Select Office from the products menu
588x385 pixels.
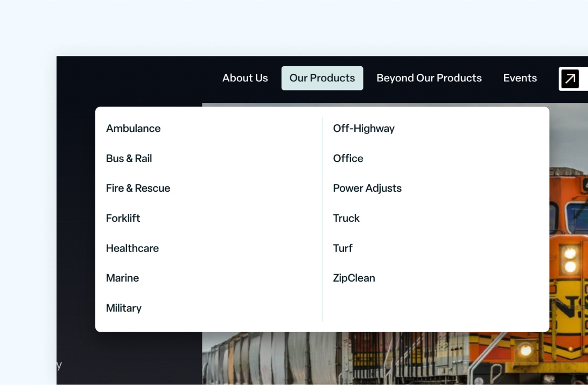(x=348, y=158)
